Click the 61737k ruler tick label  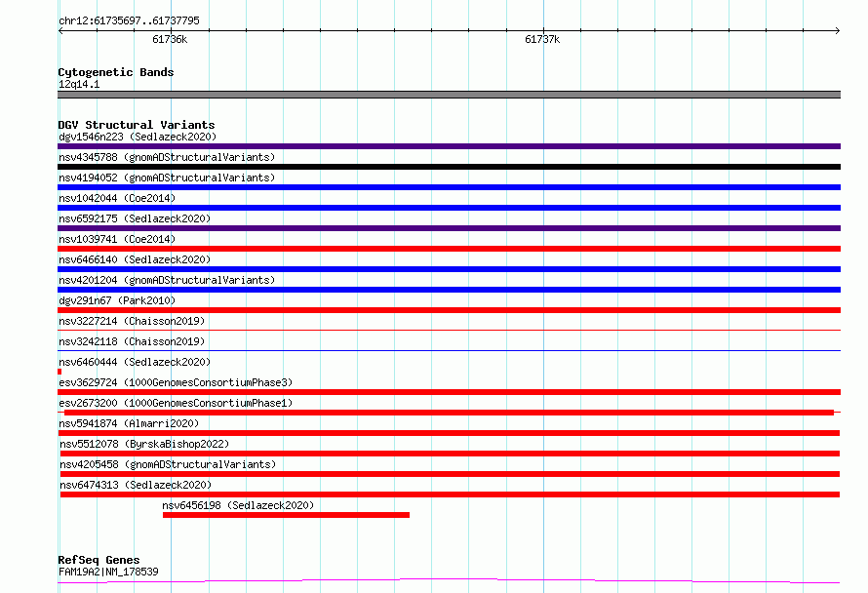542,39
